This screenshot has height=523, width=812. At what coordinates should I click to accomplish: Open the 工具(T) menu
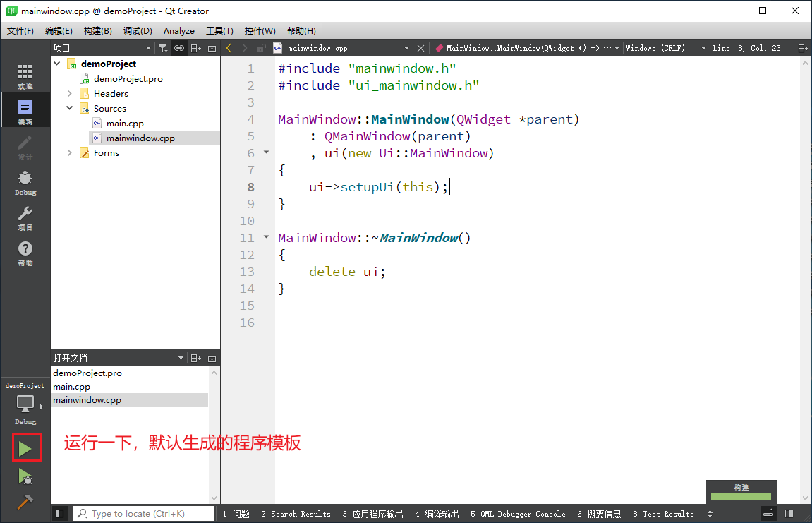coord(219,30)
